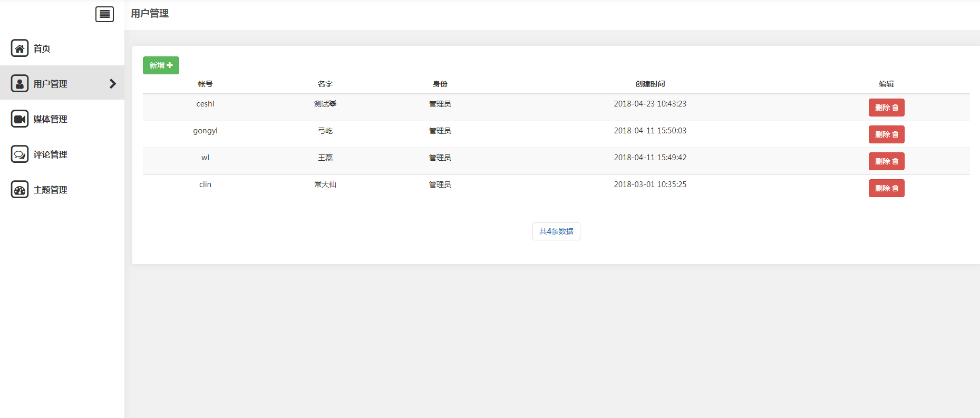Click the 共4条数据 pagination box
This screenshot has height=418, width=980.
556,231
